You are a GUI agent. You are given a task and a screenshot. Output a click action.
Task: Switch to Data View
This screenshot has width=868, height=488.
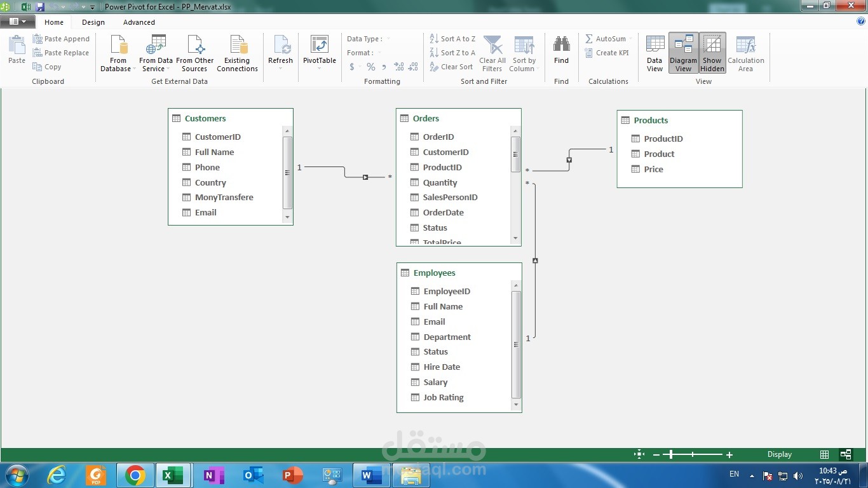pyautogui.click(x=654, y=53)
